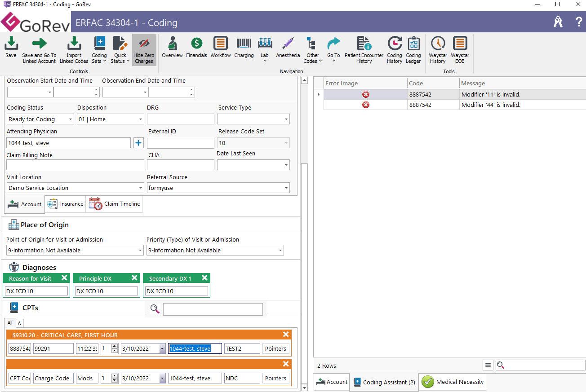This screenshot has height=392, width=586.
Task: Open Waystar EOB tool
Action: pyautogui.click(x=460, y=50)
